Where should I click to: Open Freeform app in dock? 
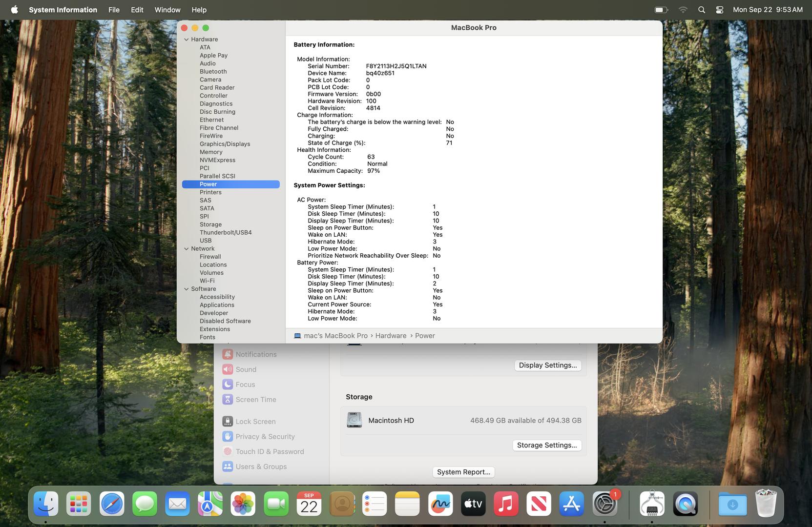point(440,504)
